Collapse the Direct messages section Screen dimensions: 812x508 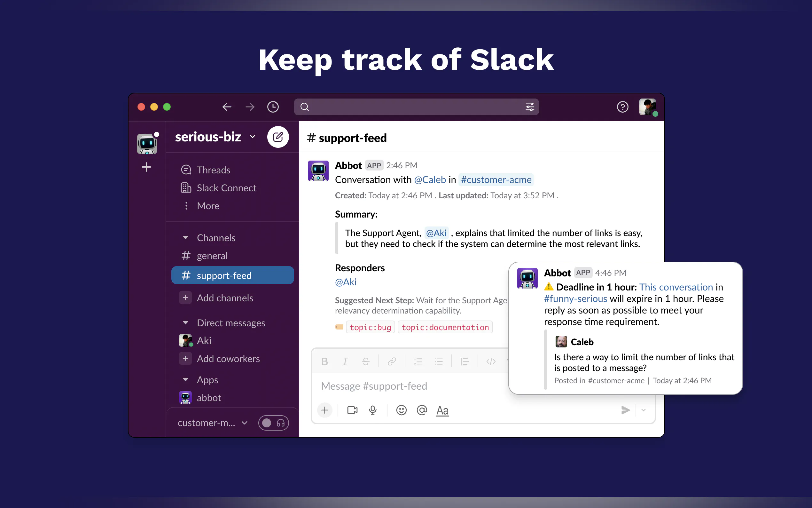[185, 323]
